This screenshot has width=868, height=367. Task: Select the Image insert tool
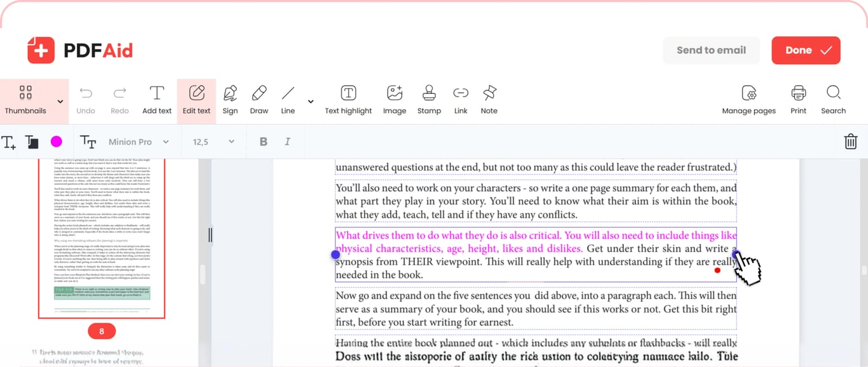click(x=395, y=100)
